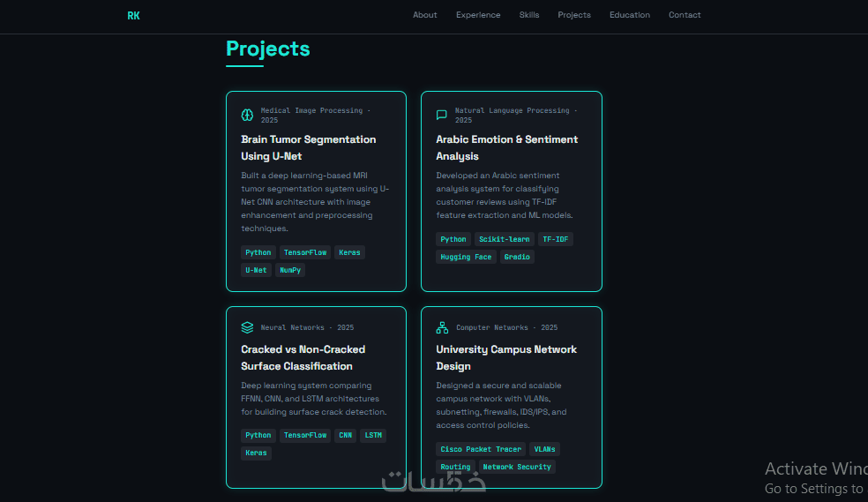Jump to Skills in the navigation
Image resolution: width=868 pixels, height=502 pixels.
point(528,15)
